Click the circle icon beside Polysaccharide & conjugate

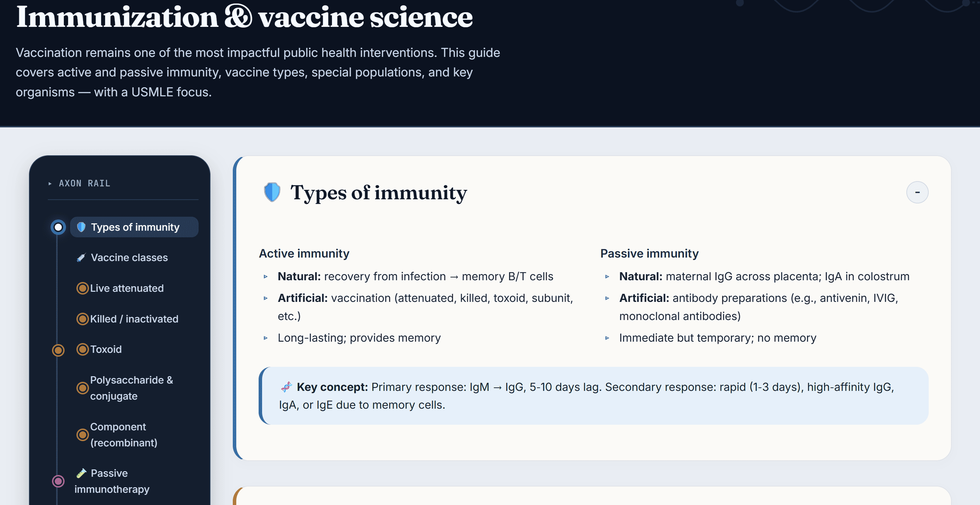tap(83, 388)
